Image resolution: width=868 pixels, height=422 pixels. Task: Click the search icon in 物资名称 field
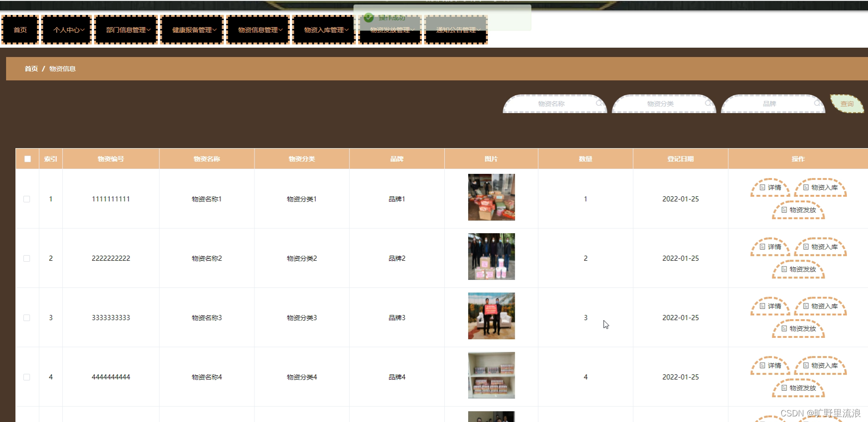(599, 104)
